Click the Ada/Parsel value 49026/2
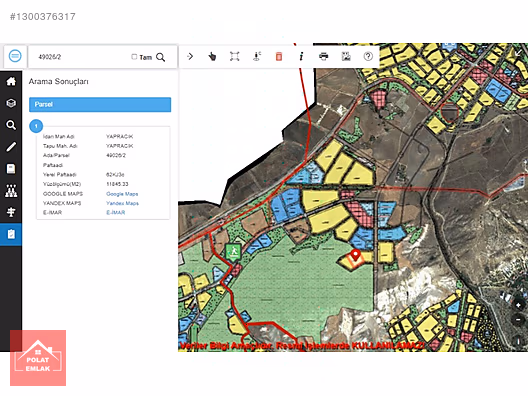 (116, 155)
